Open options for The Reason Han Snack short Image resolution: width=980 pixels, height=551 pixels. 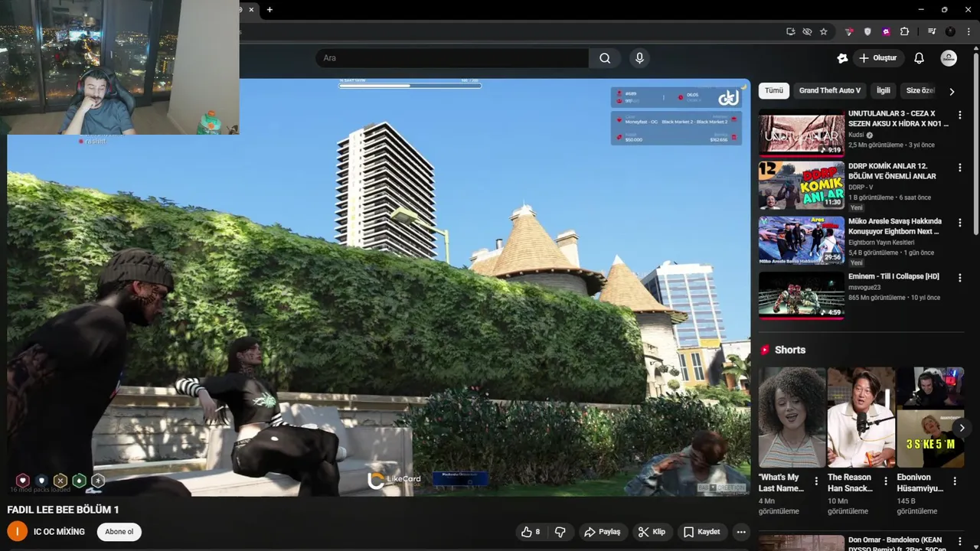pyautogui.click(x=885, y=482)
